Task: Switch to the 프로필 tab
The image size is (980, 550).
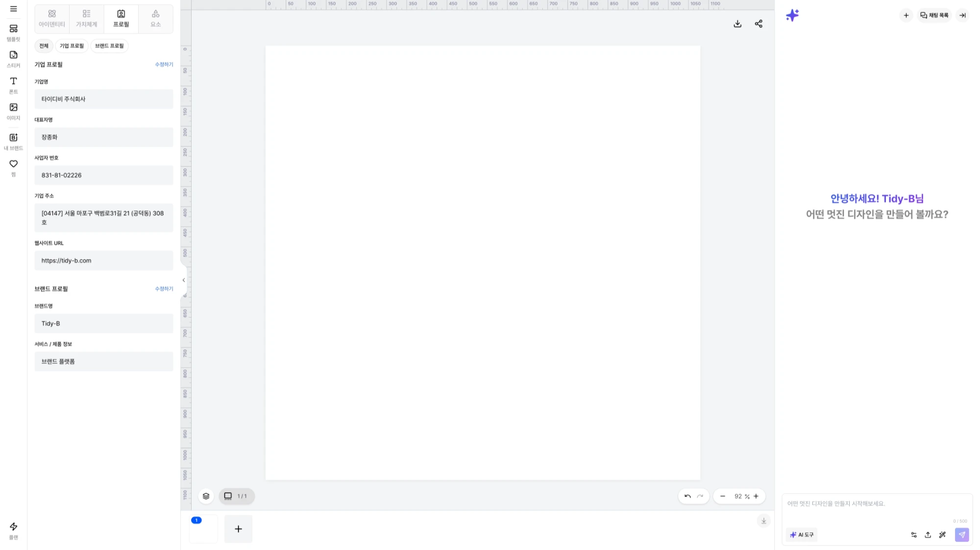Action: click(121, 19)
